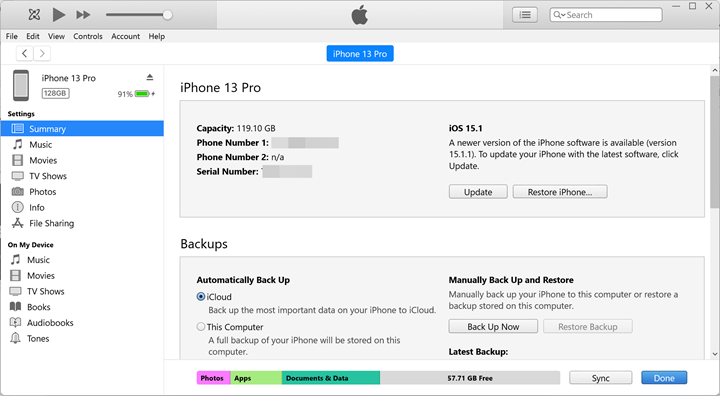Click the Sync button
The width and height of the screenshot is (720, 396).
point(601,378)
